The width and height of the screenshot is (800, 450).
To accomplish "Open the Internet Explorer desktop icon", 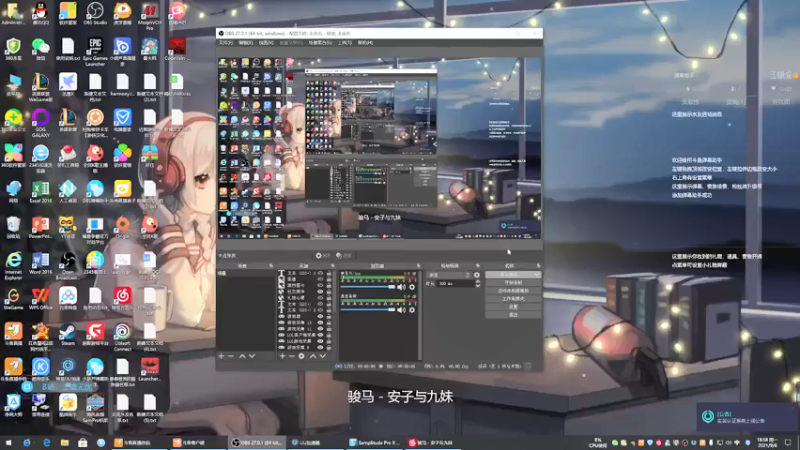I will (13, 265).
